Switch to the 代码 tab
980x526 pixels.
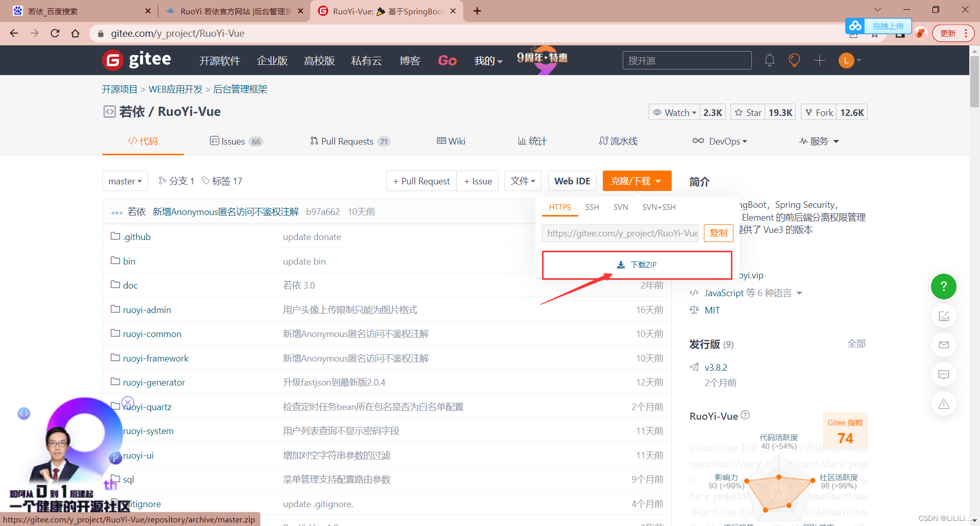click(x=143, y=141)
